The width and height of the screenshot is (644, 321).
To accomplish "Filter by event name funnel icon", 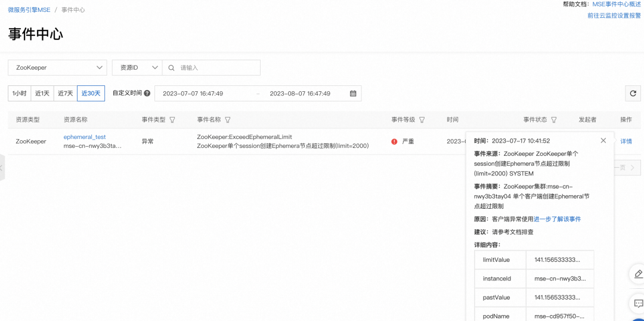I will 228,119.
